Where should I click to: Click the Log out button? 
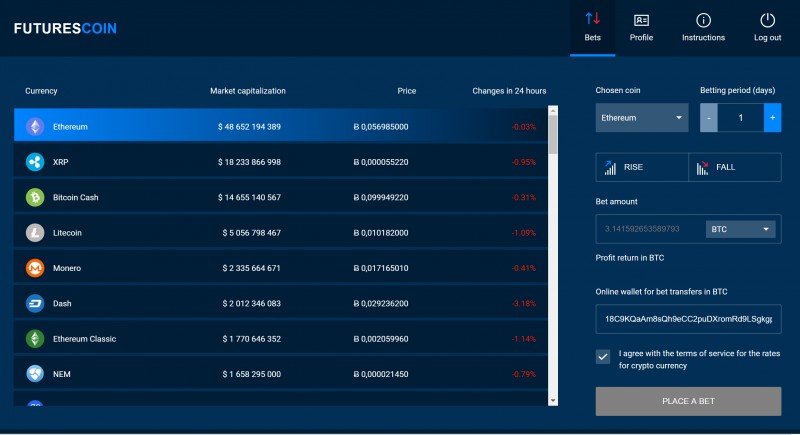click(767, 28)
